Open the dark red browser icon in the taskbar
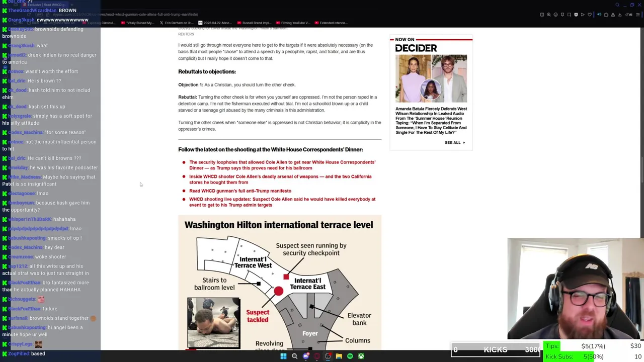This screenshot has width=644, height=362. [x=316, y=356]
